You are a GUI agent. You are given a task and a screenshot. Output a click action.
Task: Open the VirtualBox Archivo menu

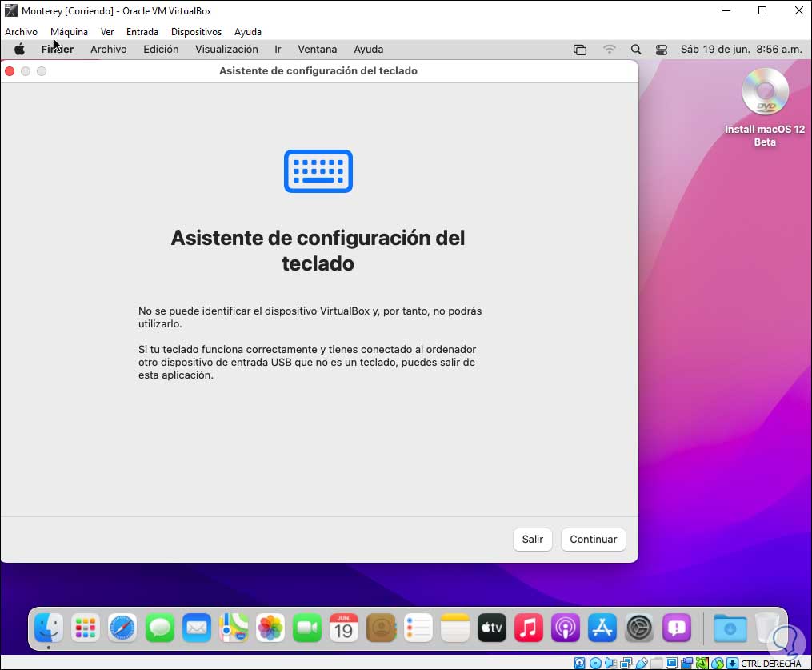click(x=22, y=31)
